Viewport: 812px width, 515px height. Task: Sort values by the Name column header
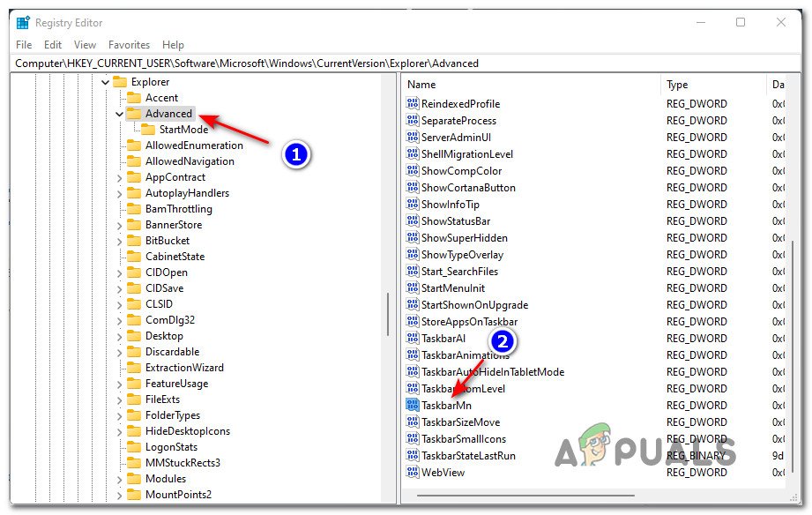[529, 85]
